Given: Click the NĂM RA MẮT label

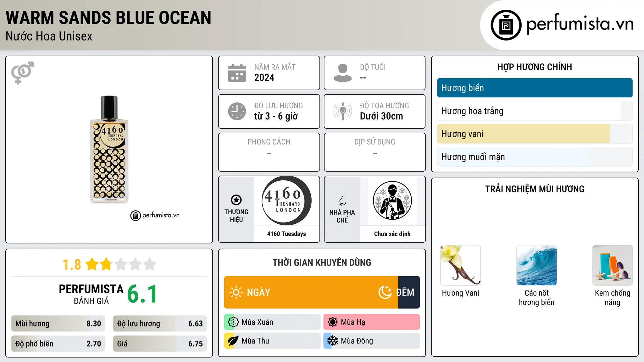Looking at the screenshot, I should 275,67.
